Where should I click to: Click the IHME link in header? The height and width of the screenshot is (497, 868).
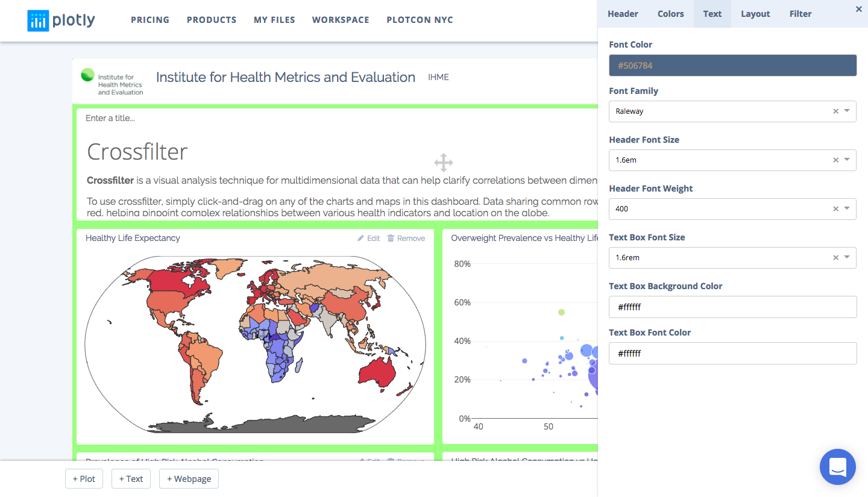click(438, 77)
